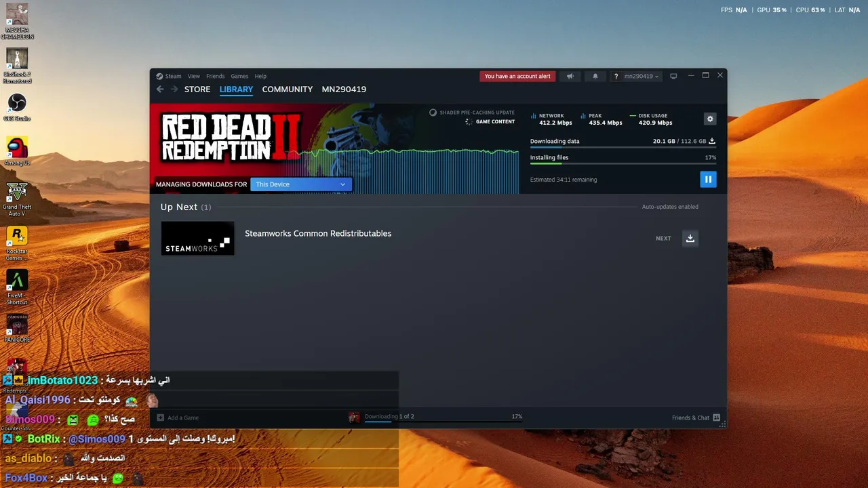Click the 412.2 Mbps network value
This screenshot has width=868, height=488.
[x=555, y=123]
